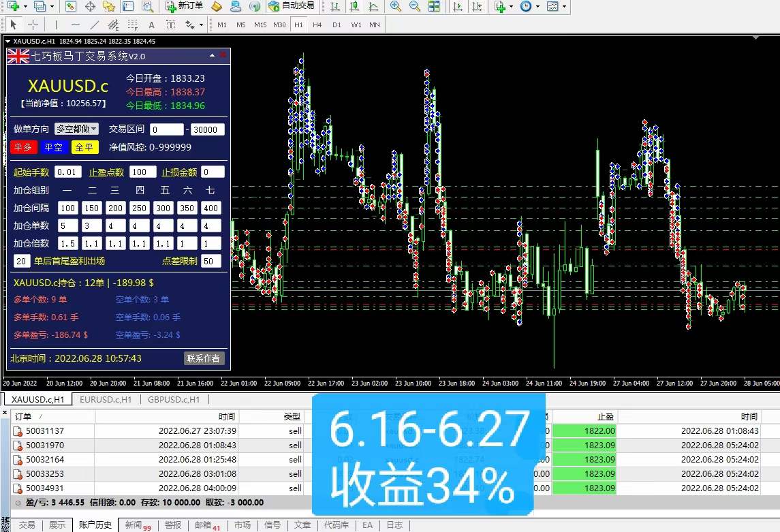This screenshot has width=780, height=532.
Task: Open the Navigator favorites folder icon
Action: (108, 6)
